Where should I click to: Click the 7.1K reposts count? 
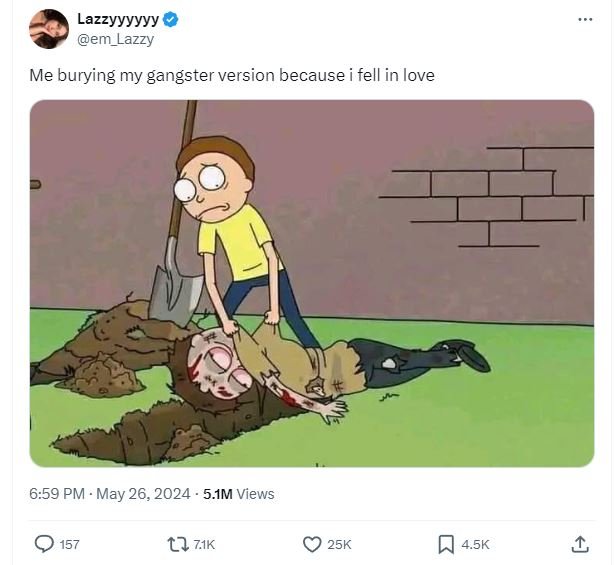pyautogui.click(x=203, y=544)
